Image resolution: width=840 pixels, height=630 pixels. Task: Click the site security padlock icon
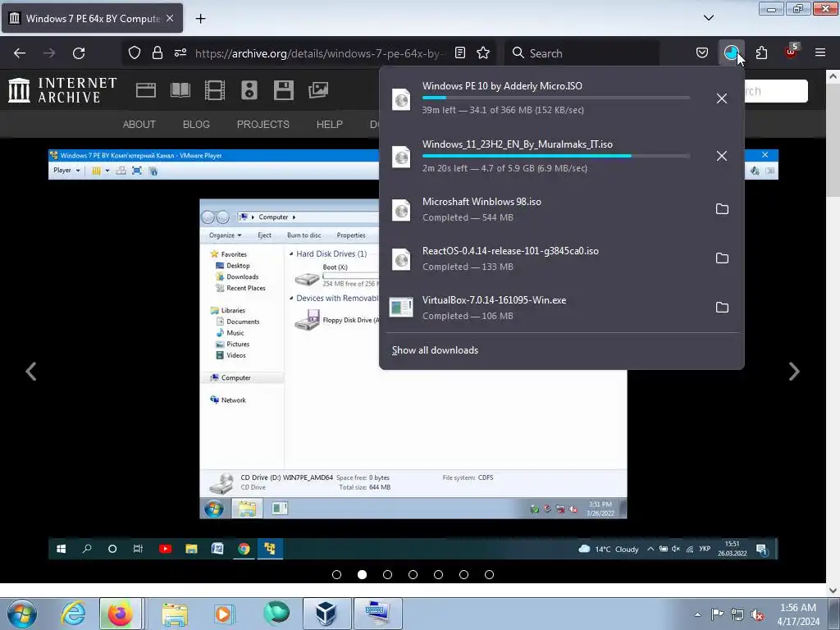pos(157,53)
